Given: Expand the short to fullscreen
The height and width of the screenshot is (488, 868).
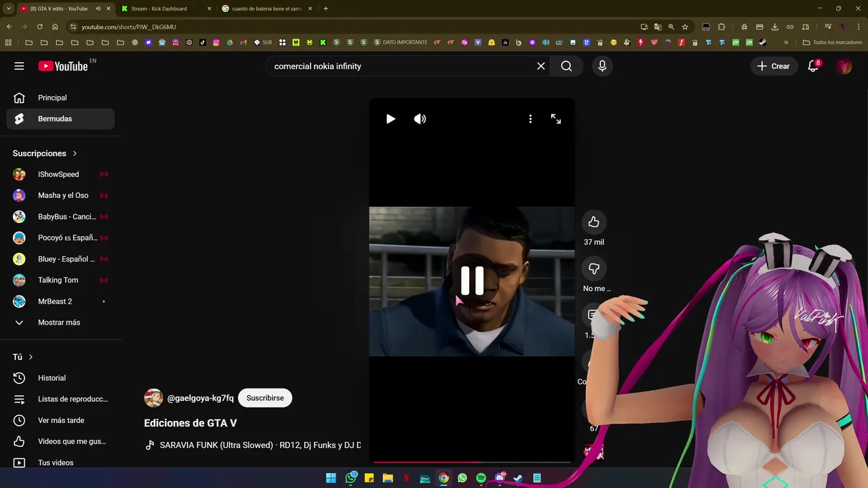Looking at the screenshot, I should (556, 119).
